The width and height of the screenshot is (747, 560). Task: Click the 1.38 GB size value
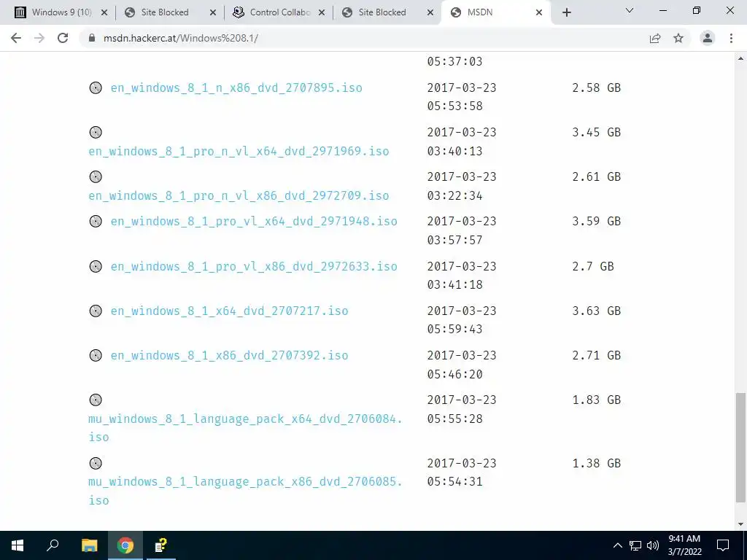(x=597, y=463)
